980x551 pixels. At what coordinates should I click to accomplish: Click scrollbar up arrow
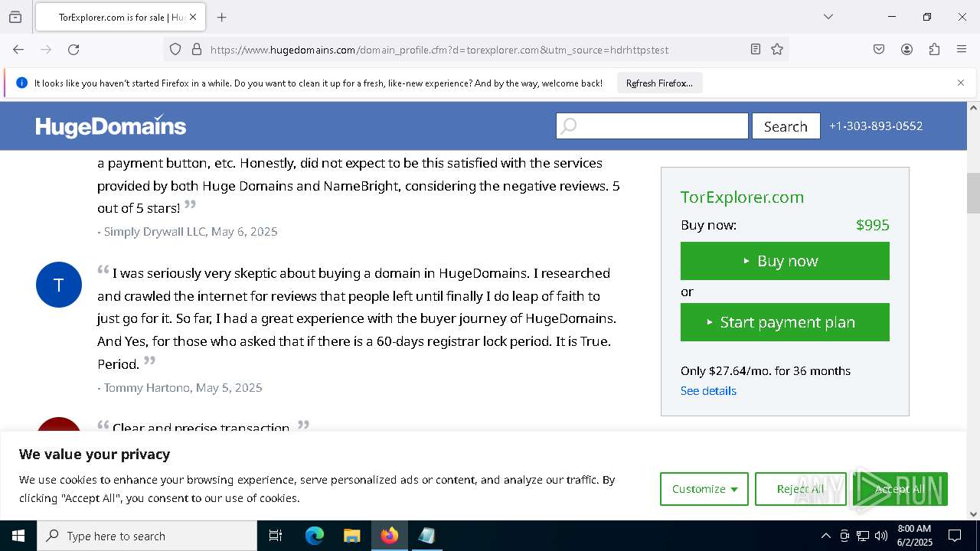click(973, 108)
